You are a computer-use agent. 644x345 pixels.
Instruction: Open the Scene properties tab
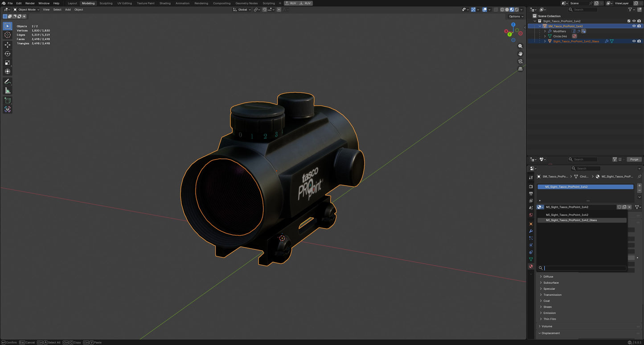click(x=531, y=208)
